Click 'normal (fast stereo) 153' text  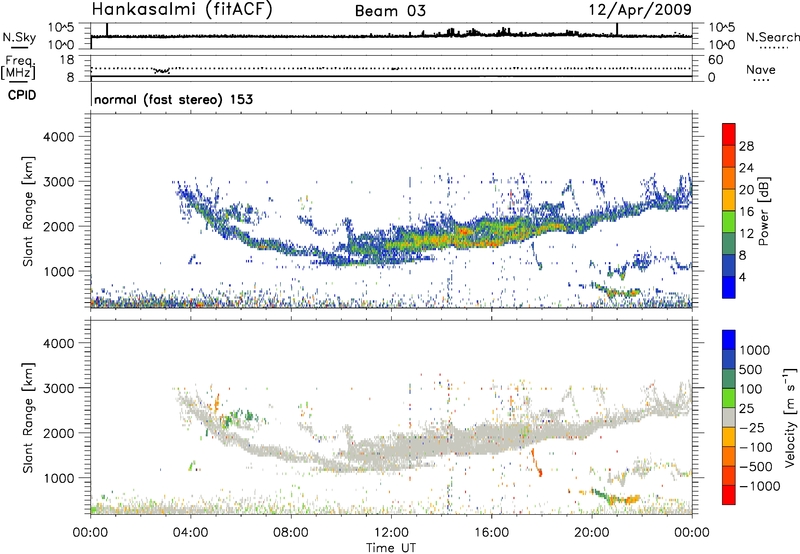tap(173, 99)
